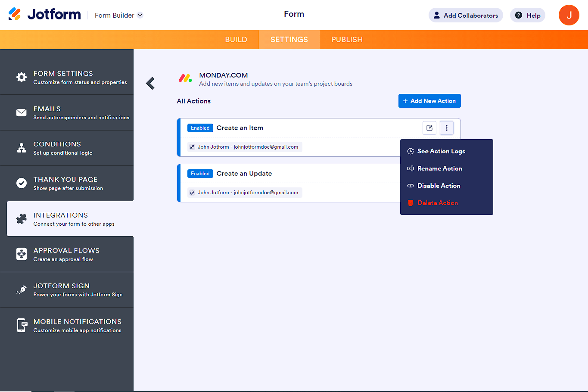Click the Help button
This screenshot has width=588, height=392.
click(x=528, y=15)
